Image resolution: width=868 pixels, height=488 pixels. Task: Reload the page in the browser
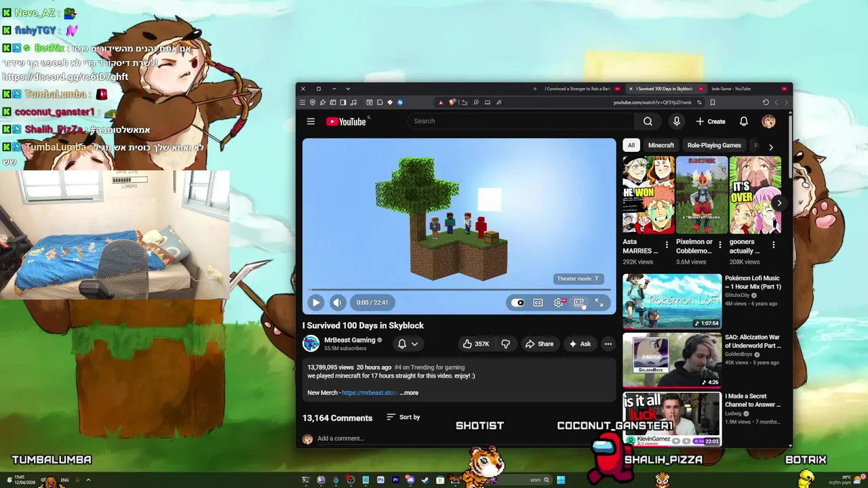(766, 102)
